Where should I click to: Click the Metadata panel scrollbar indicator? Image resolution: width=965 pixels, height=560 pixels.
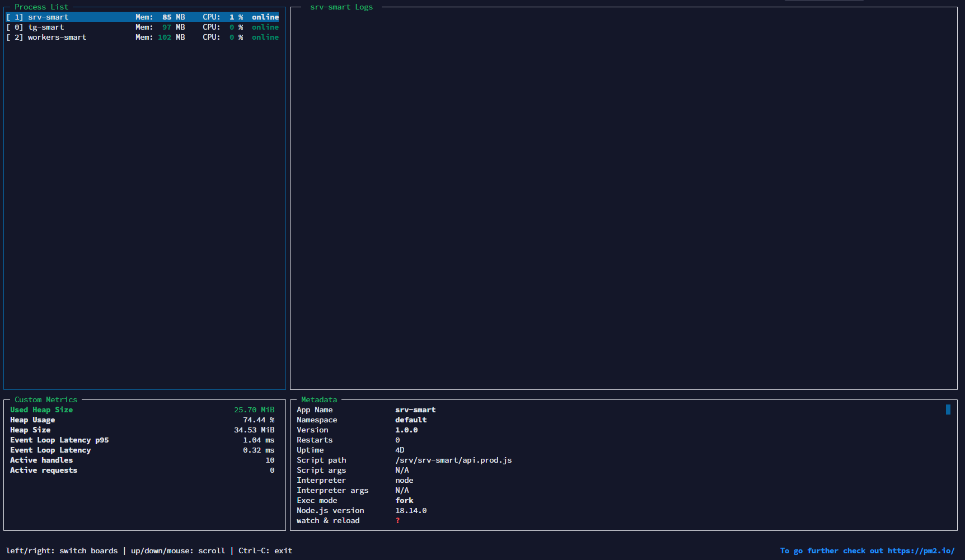click(x=948, y=410)
